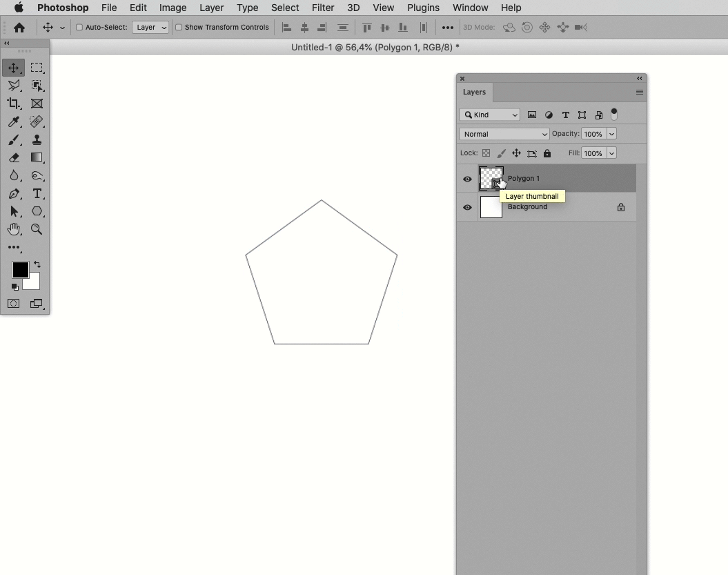Open the Window menu
This screenshot has height=575, width=728.
pyautogui.click(x=471, y=8)
